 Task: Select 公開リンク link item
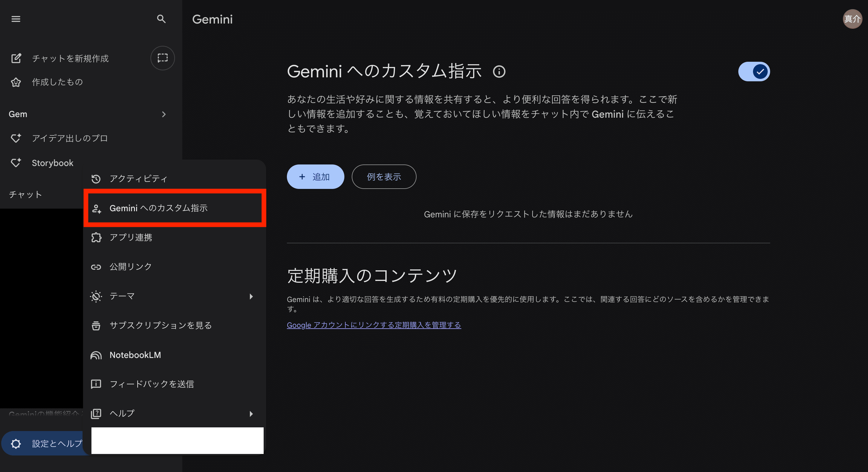coord(131,267)
